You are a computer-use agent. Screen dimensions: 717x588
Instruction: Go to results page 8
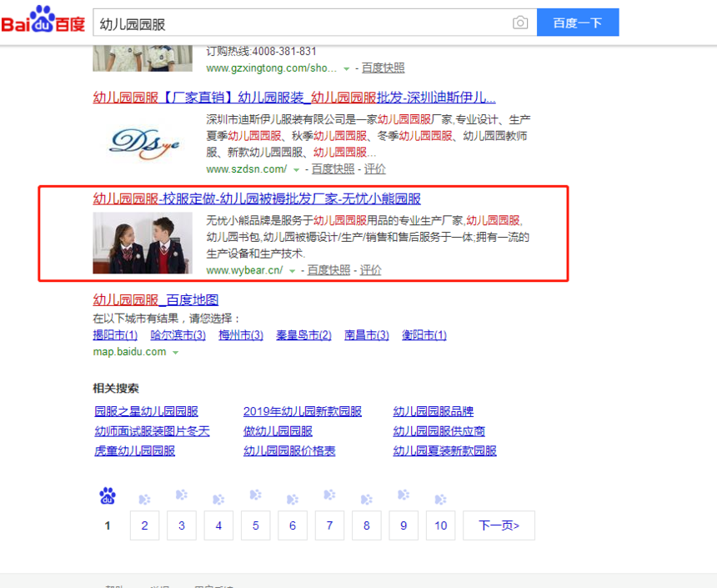click(x=367, y=525)
